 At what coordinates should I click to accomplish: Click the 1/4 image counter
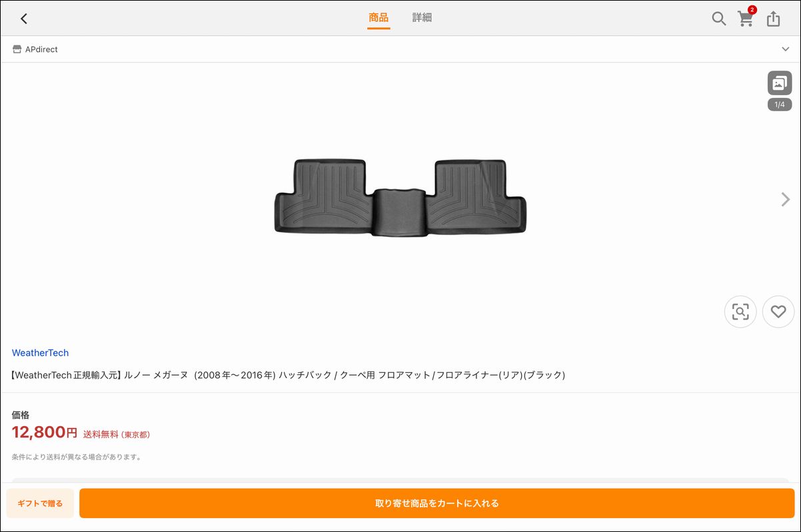(x=780, y=105)
